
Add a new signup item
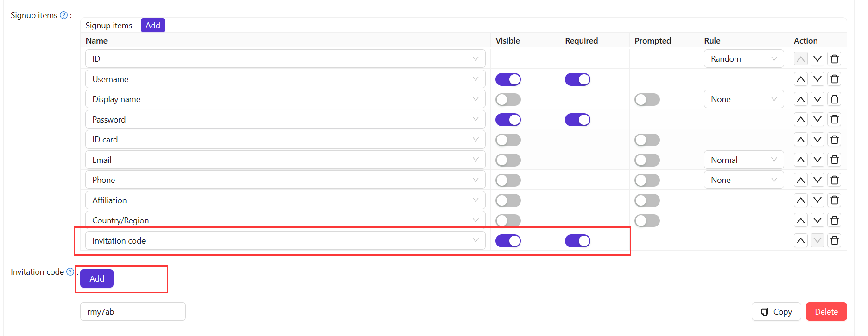[x=152, y=26]
